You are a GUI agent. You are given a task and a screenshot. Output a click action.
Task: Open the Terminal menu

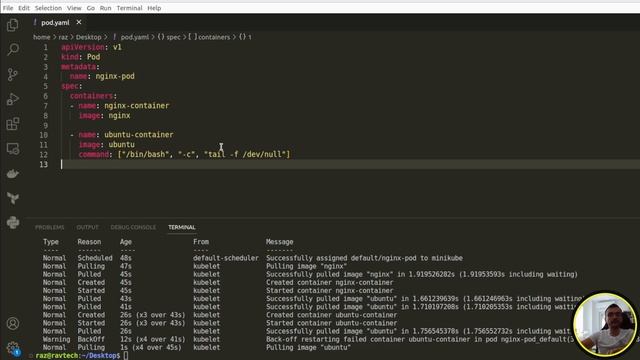[x=129, y=8]
